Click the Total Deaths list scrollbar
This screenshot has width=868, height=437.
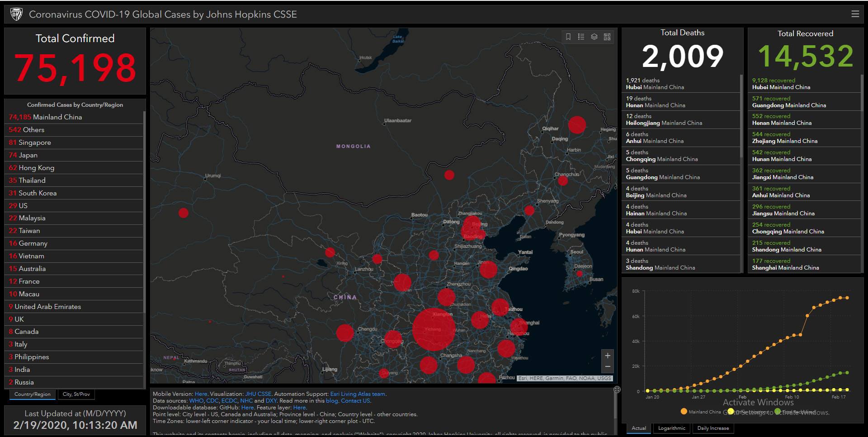point(741,116)
